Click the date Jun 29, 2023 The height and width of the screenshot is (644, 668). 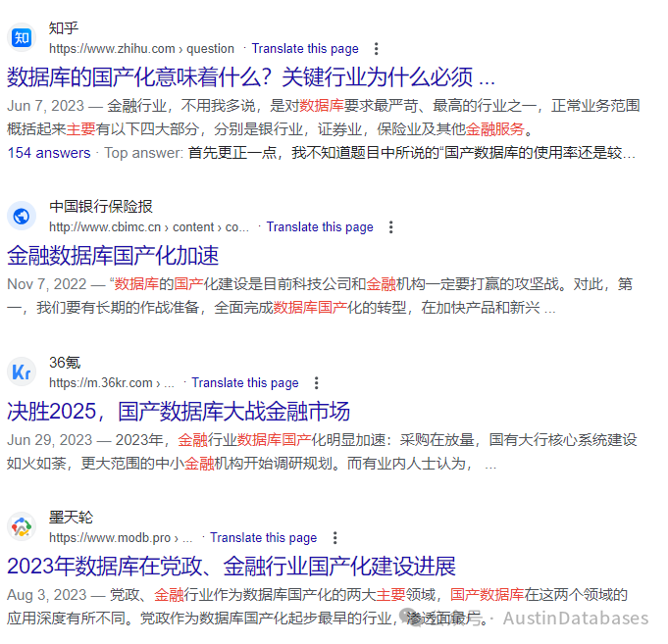point(50,440)
